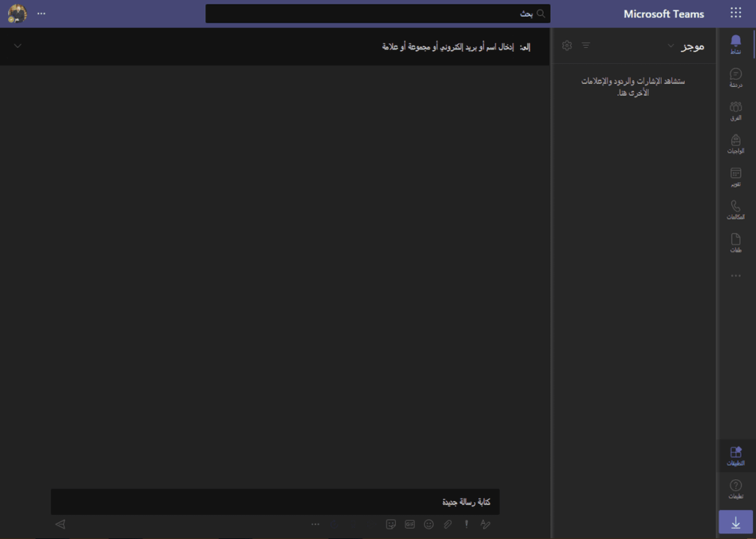Screen dimensions: 756x539
Task: Open Files (ملفات) from the sidebar
Action: pos(736,240)
